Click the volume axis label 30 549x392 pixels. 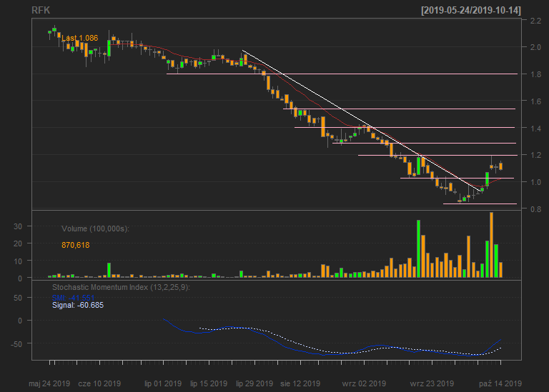(18, 226)
